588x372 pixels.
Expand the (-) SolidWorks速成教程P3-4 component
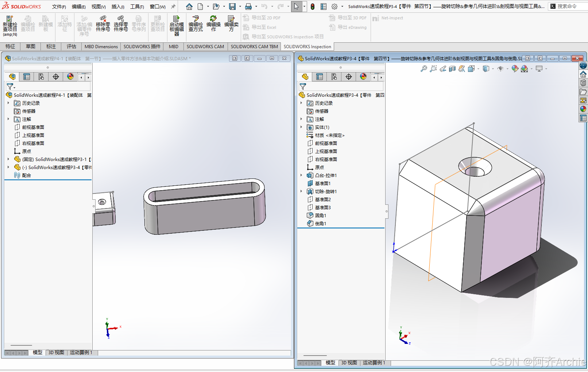[8, 167]
